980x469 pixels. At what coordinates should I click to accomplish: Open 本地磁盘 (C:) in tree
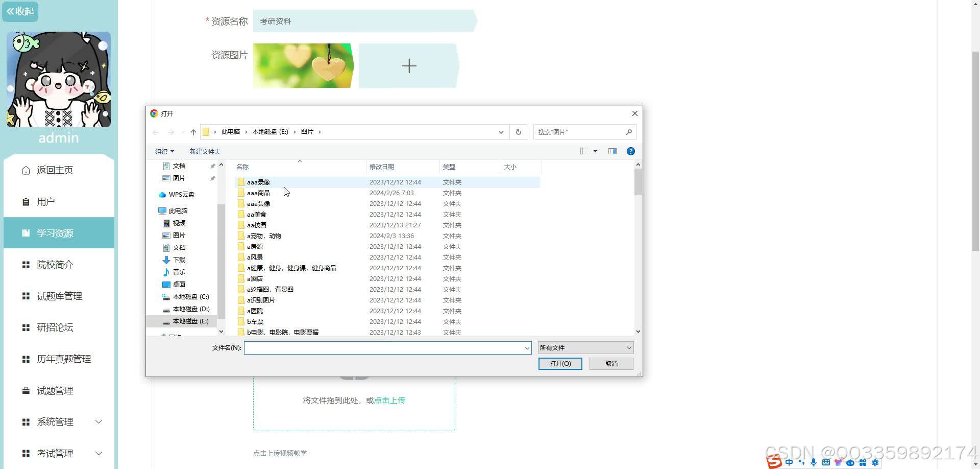[186, 297]
